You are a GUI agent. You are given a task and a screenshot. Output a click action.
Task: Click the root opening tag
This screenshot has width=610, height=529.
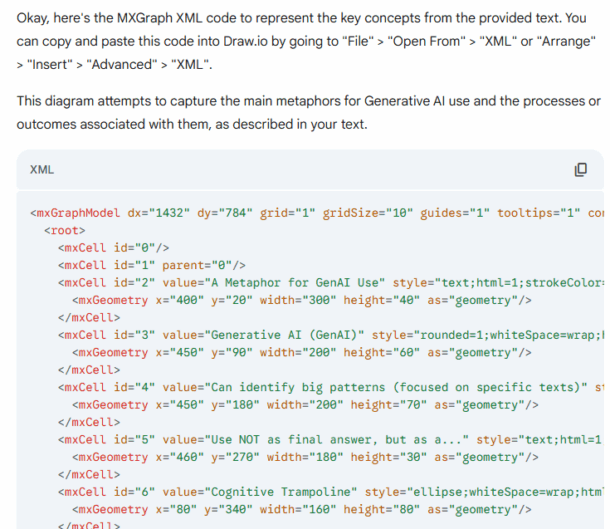click(65, 231)
